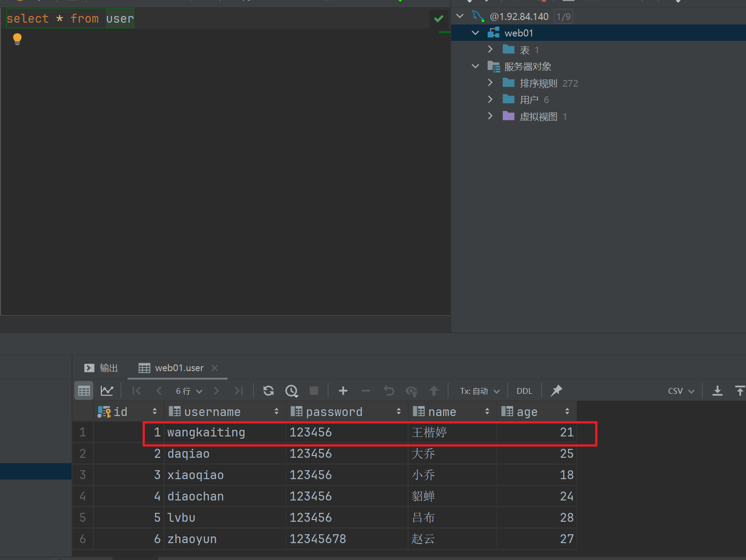Click the DDL button
This screenshot has width=746, height=560.
pyautogui.click(x=524, y=391)
